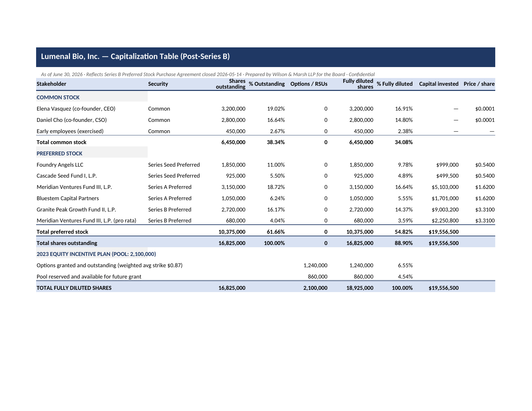The image size is (532, 411).
Task: Click Daniel Cho stakeholder name cell
Action: click(72, 120)
